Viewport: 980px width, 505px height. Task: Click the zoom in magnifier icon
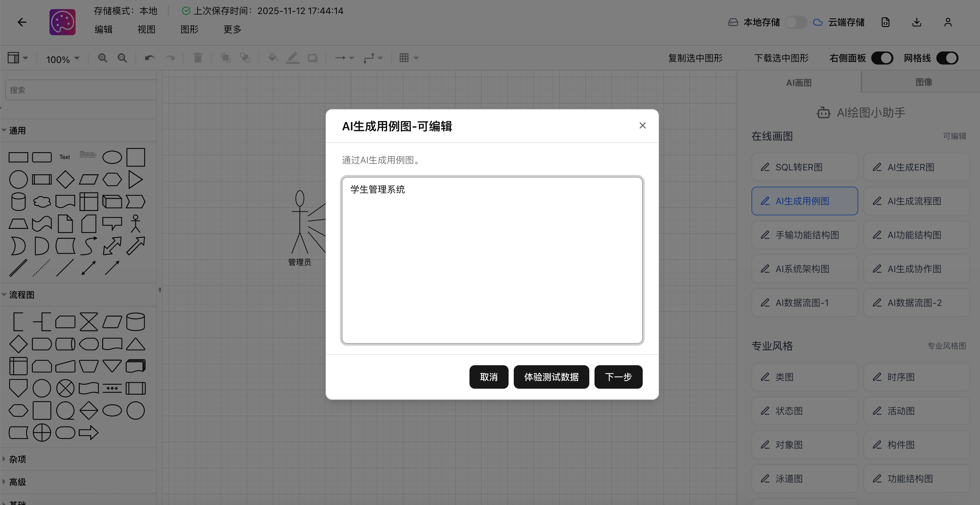pyautogui.click(x=102, y=58)
